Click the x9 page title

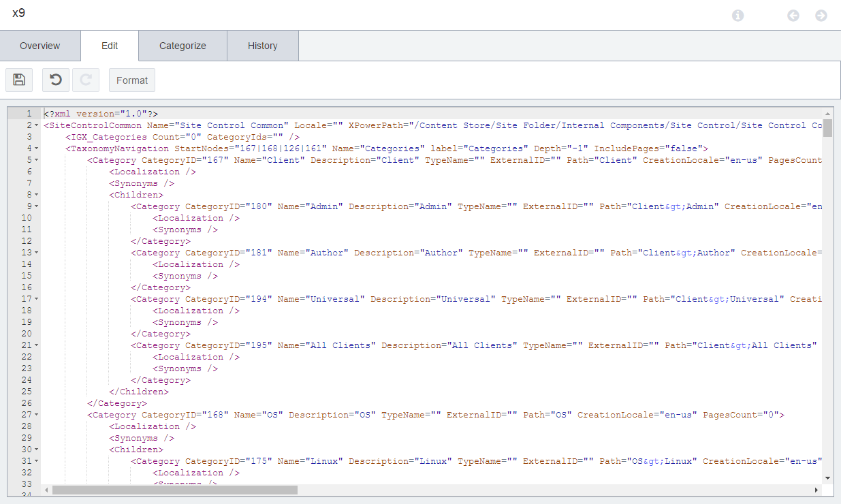click(19, 13)
